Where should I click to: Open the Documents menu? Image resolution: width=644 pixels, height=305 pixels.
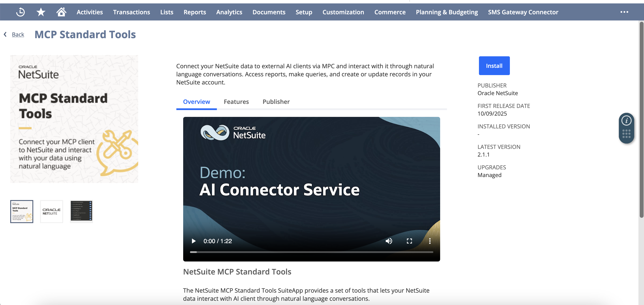point(269,12)
